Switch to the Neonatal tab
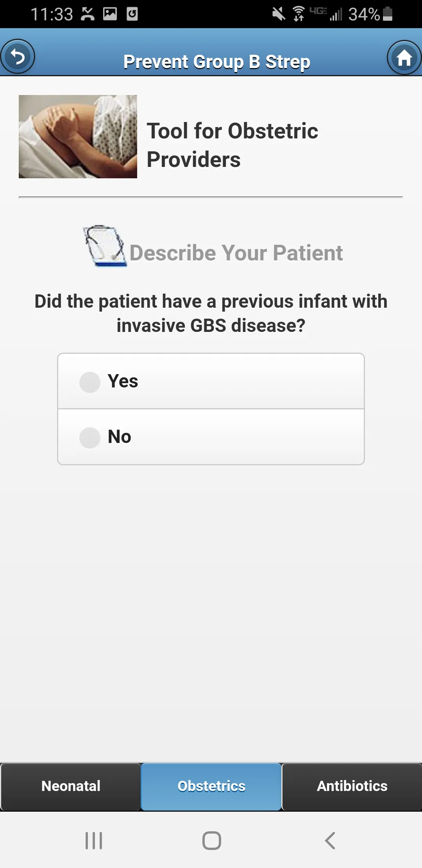422x868 pixels. [x=71, y=786]
